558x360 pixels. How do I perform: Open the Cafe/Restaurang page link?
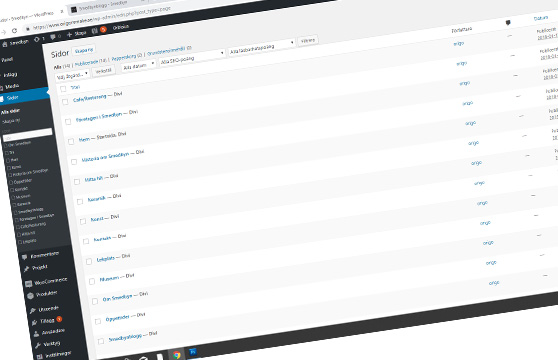point(90,98)
